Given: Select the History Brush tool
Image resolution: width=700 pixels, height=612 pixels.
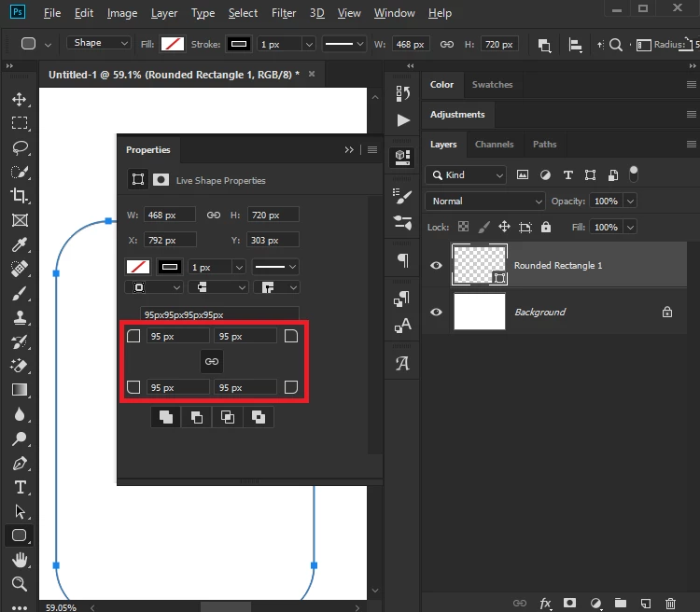Looking at the screenshot, I should 20,342.
